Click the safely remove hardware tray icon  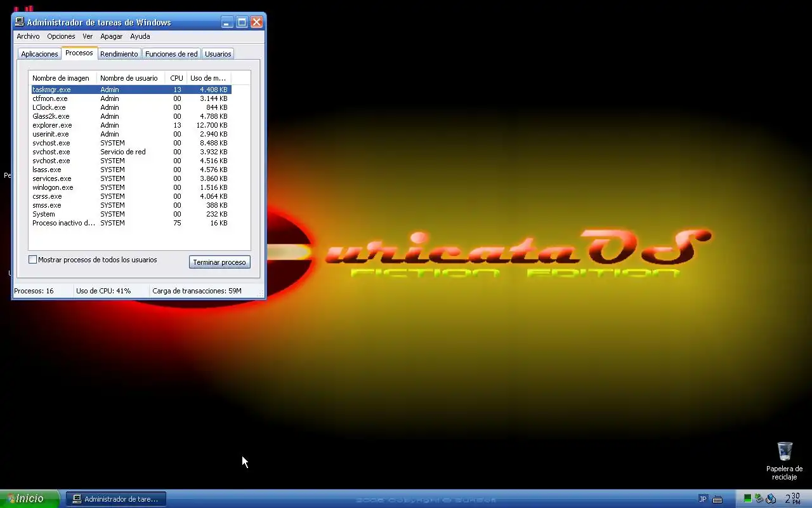[759, 498]
